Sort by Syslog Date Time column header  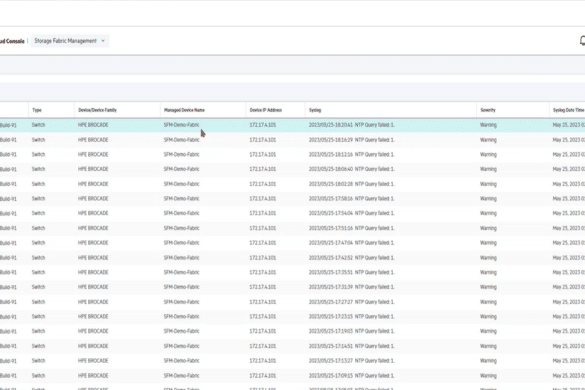point(569,110)
